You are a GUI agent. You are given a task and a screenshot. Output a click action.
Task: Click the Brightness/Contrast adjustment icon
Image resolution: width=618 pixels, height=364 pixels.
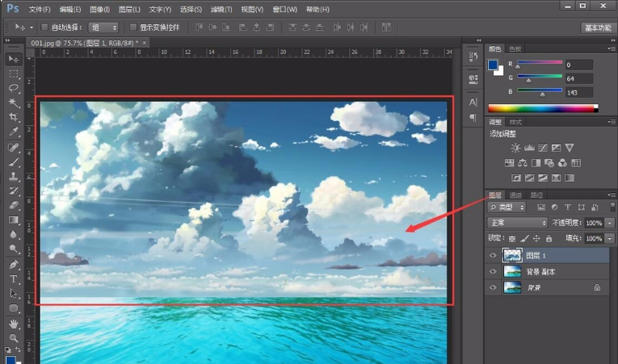point(515,148)
